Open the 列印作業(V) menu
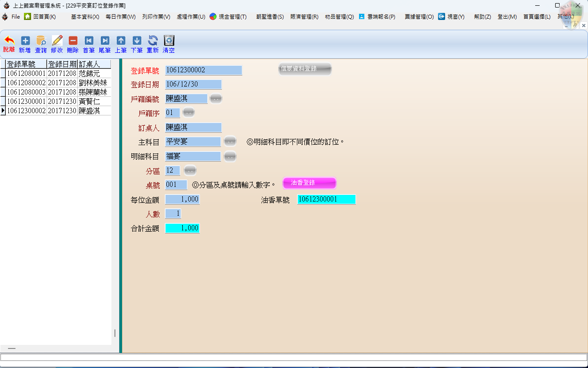 [156, 17]
